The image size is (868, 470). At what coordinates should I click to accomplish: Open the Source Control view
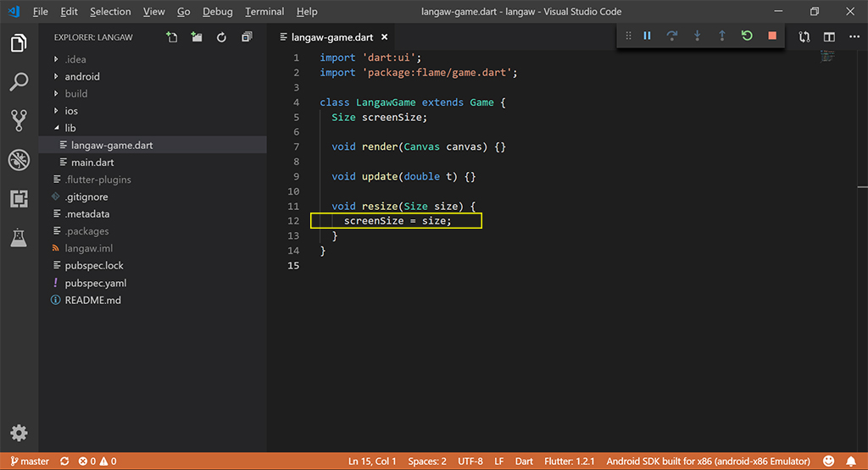click(x=19, y=120)
